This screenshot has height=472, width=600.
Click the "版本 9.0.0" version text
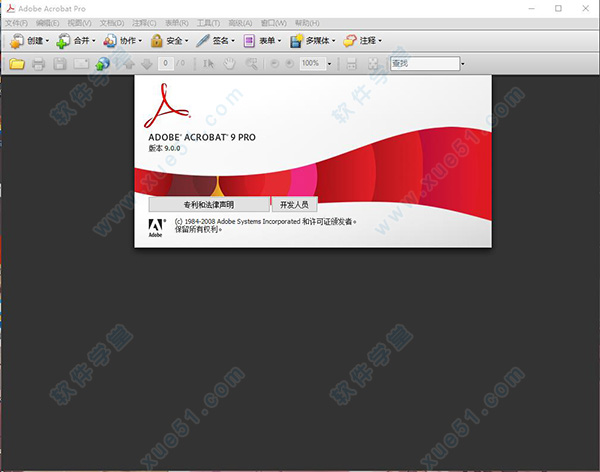pyautogui.click(x=164, y=149)
